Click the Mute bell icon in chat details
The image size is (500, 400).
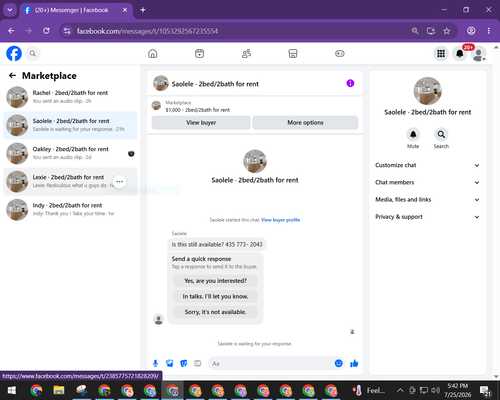(413, 135)
